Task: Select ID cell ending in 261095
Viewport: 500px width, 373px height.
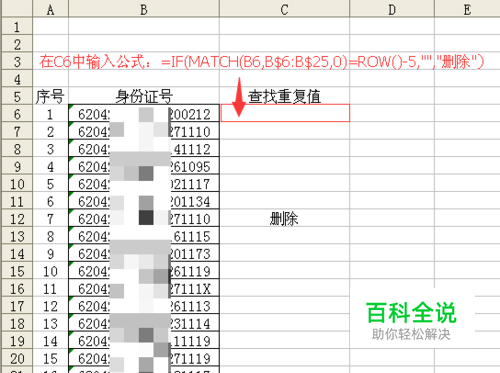Action: (144, 166)
